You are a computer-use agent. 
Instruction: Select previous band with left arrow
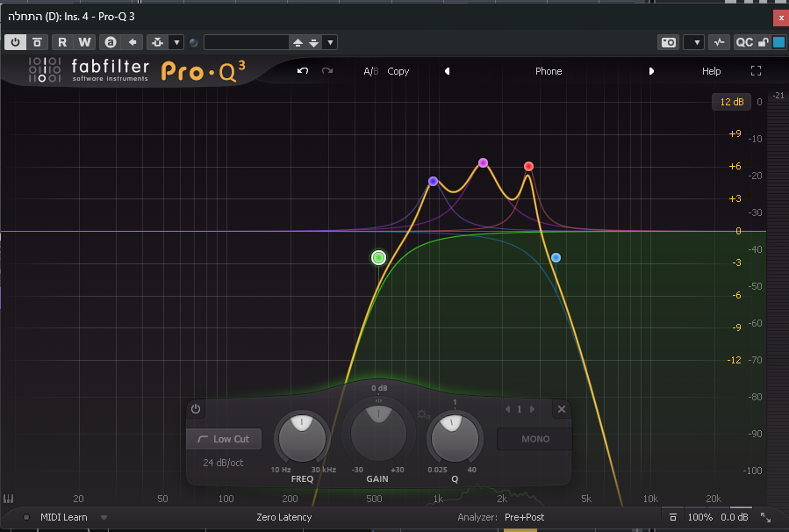pyautogui.click(x=508, y=409)
